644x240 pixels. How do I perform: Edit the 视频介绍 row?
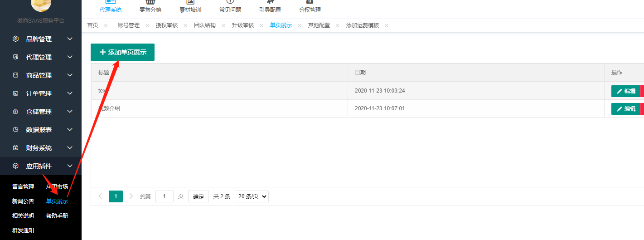[625, 109]
